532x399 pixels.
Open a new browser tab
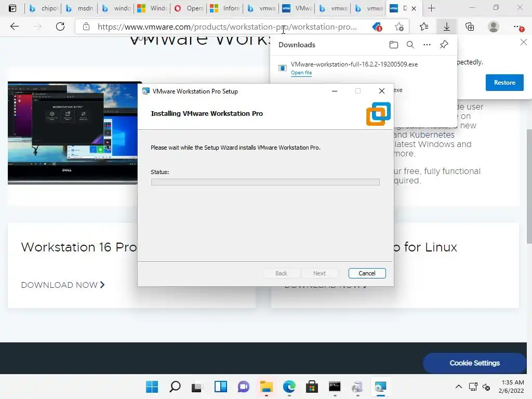click(431, 8)
